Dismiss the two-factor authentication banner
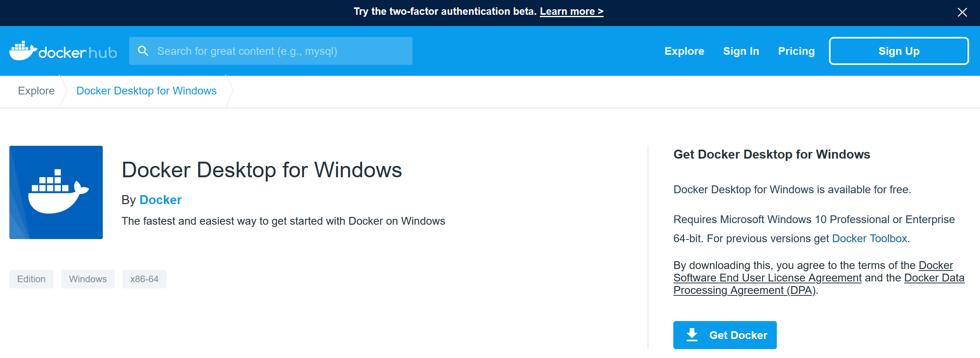The width and height of the screenshot is (980, 358). click(x=962, y=12)
